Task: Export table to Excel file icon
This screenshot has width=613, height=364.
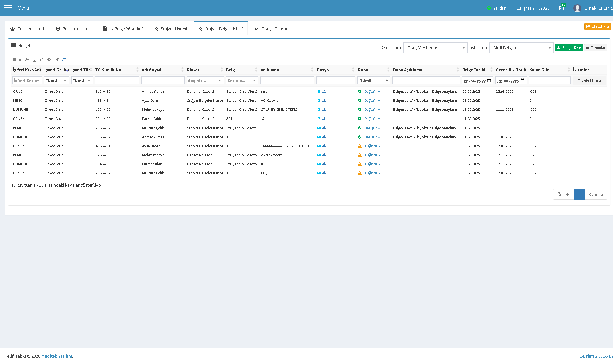Action: [x=34, y=60]
